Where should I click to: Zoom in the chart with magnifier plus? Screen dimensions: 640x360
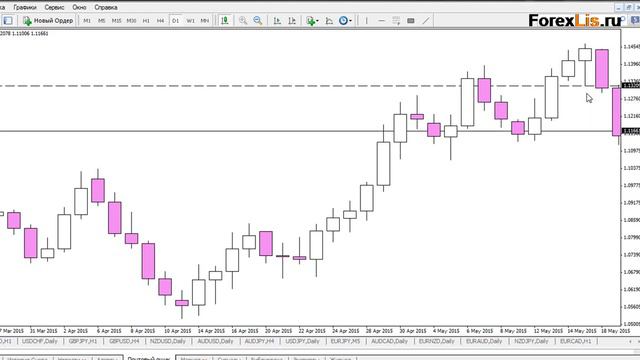pyautogui.click(x=243, y=20)
